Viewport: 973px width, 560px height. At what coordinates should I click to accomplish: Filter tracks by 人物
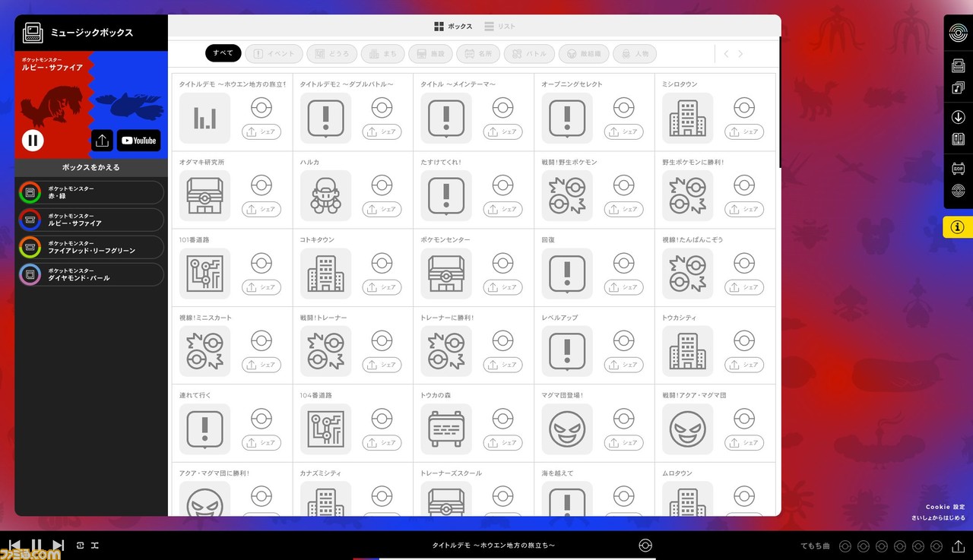[635, 54]
